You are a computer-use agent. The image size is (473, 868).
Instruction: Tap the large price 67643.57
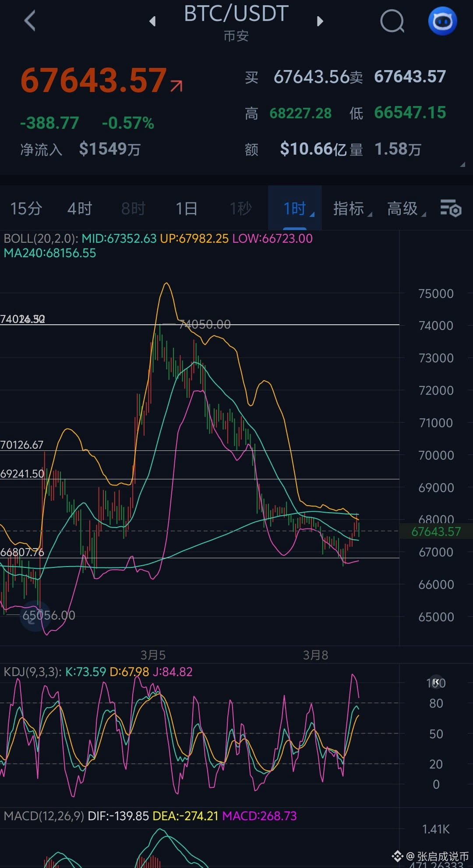pos(94,81)
